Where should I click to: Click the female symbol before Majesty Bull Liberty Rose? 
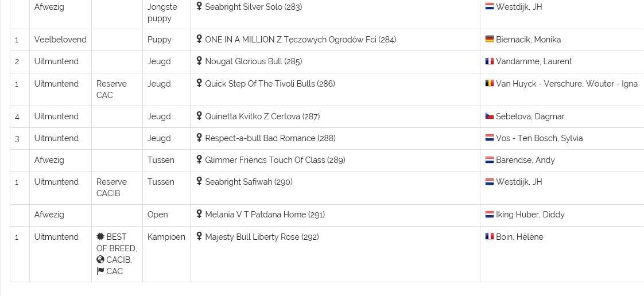point(199,236)
